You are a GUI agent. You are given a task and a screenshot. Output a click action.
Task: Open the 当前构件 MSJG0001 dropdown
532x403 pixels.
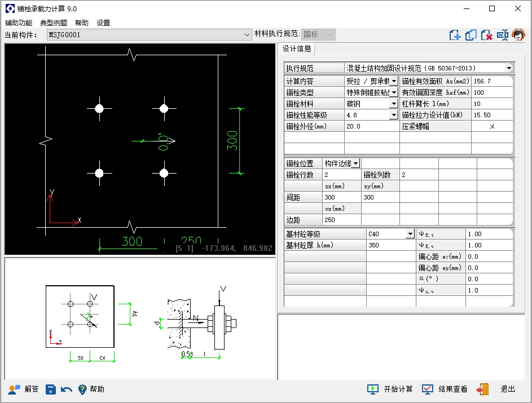pyautogui.click(x=247, y=35)
